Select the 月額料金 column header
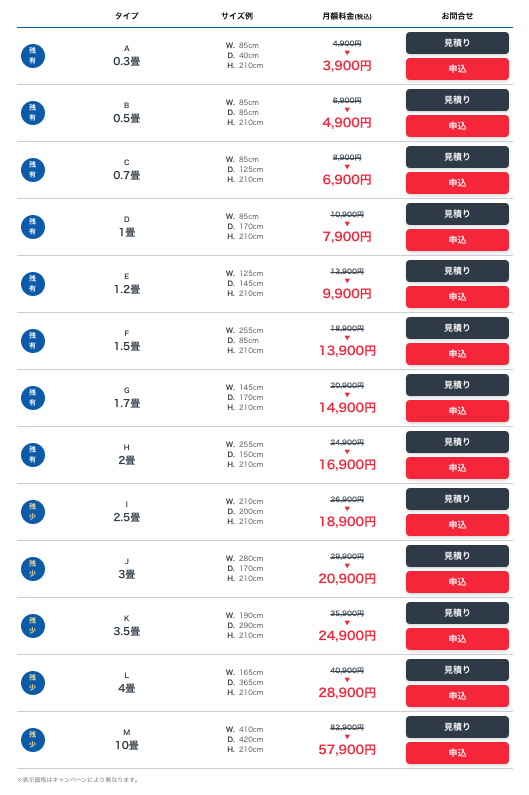The image size is (529, 795). (x=347, y=16)
